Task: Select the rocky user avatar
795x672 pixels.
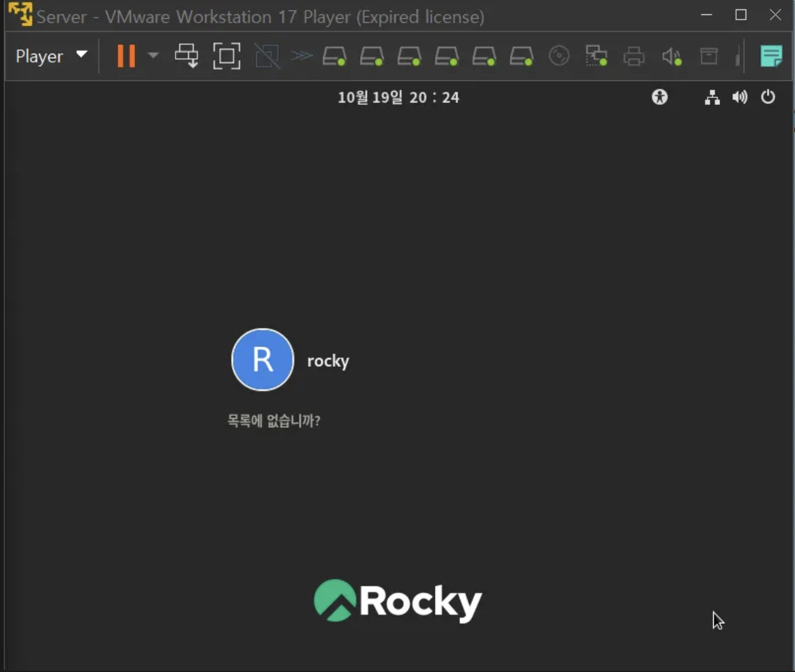Action: (262, 360)
